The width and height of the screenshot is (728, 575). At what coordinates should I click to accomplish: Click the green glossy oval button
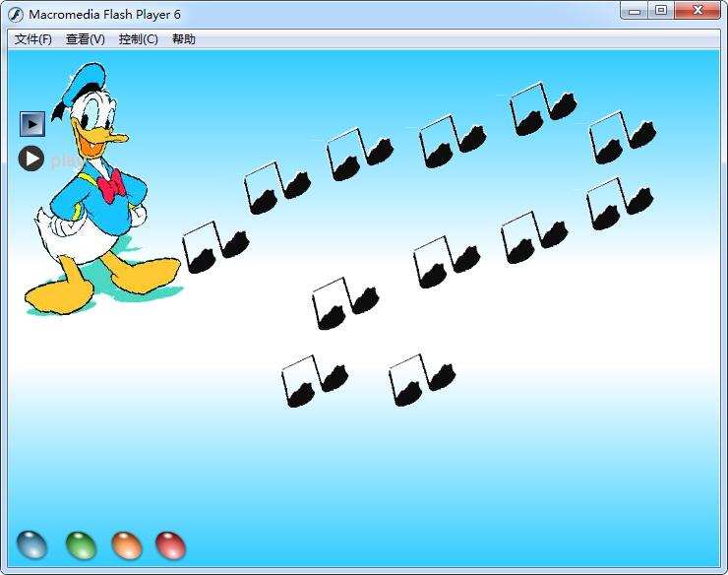82,545
